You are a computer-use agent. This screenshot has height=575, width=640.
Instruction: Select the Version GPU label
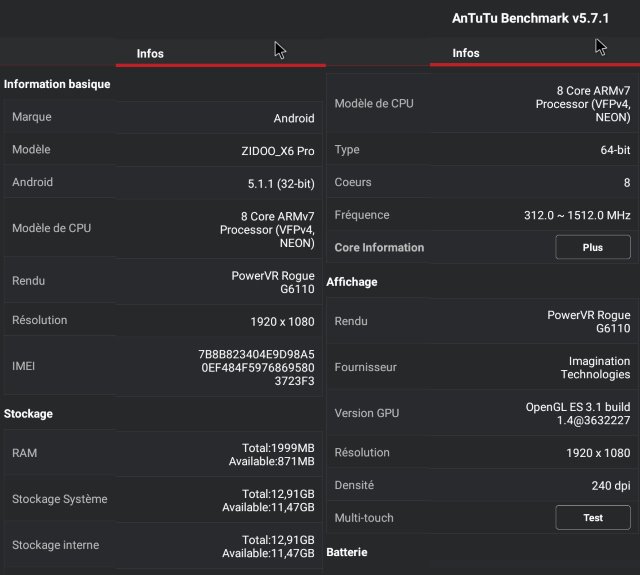[367, 413]
